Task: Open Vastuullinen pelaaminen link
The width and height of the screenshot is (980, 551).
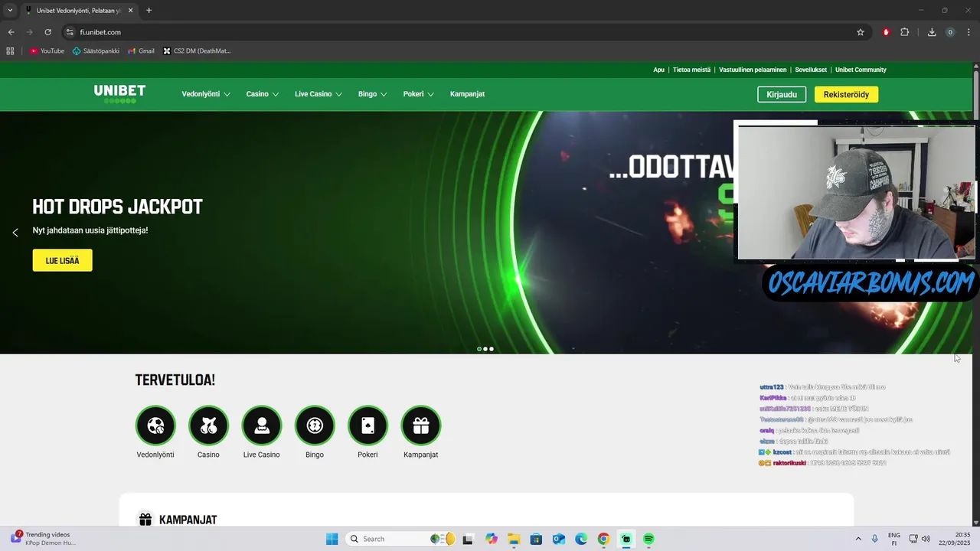Action: (x=753, y=70)
